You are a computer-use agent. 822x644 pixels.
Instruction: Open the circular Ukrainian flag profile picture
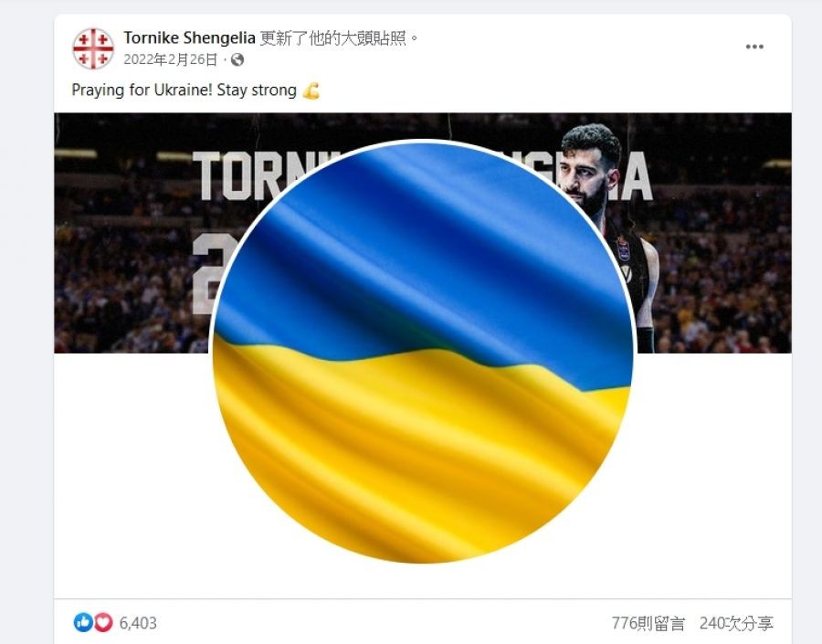point(423,352)
